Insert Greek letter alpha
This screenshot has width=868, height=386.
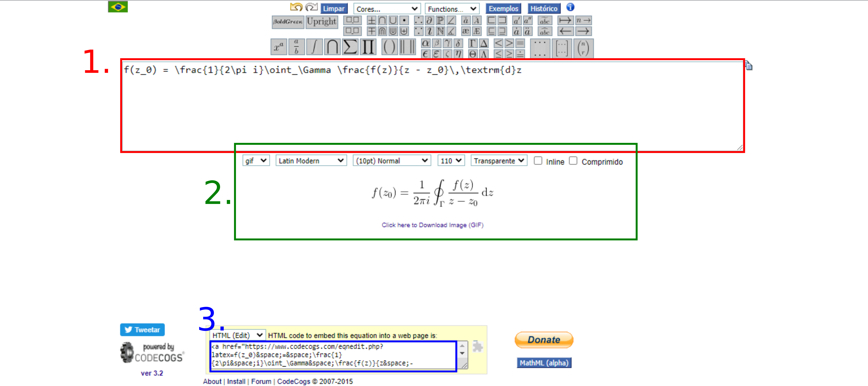(x=426, y=43)
